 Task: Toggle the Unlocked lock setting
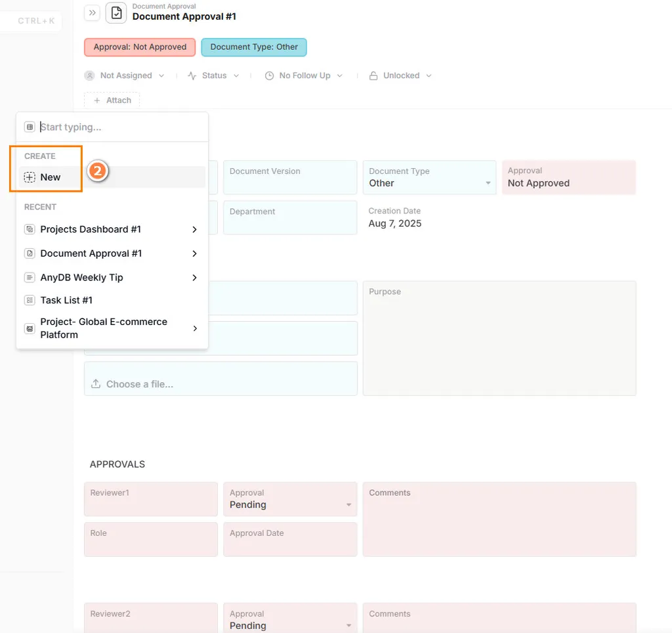click(400, 76)
